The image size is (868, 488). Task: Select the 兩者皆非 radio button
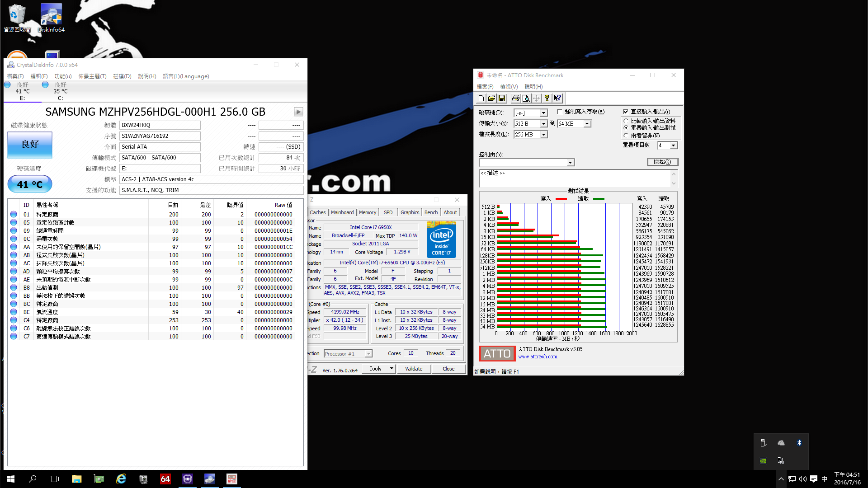(x=626, y=135)
